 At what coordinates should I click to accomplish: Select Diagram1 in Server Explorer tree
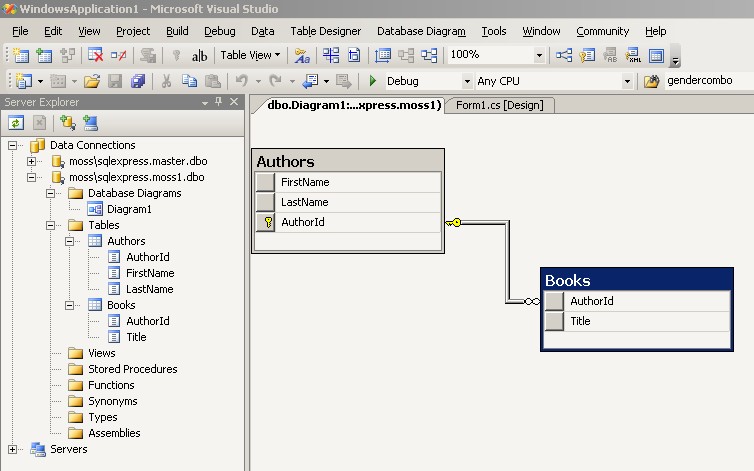tap(129, 209)
